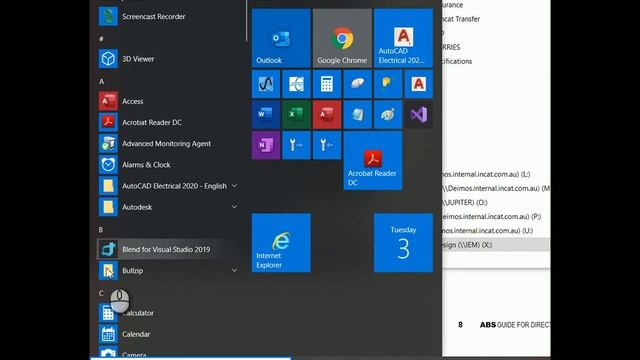Click the Screencast Recorder app icon
This screenshot has height=360, width=640.
coord(108,16)
